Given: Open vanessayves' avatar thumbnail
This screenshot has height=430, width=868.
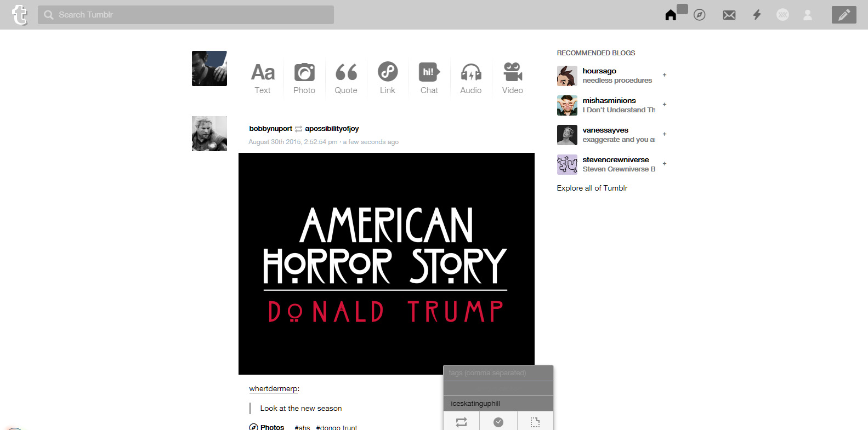Looking at the screenshot, I should (x=567, y=135).
